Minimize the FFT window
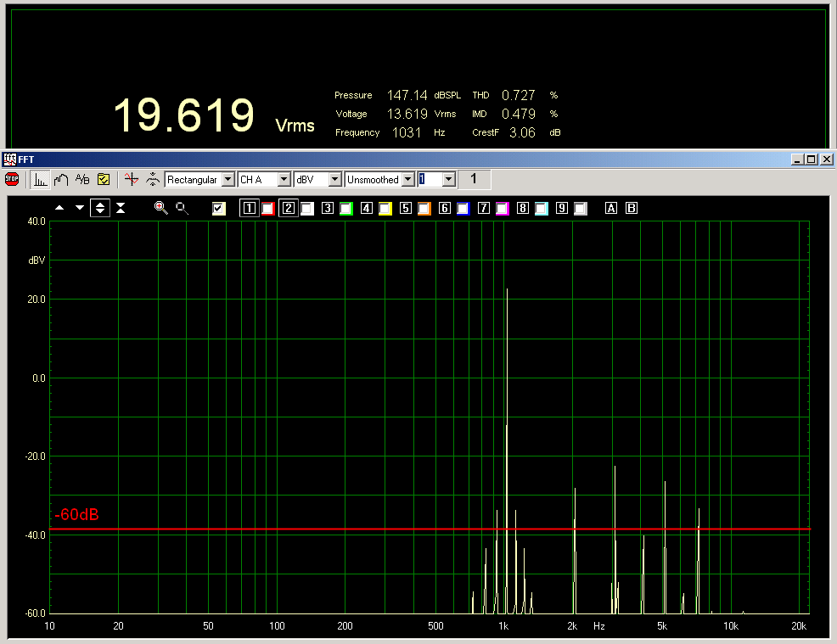This screenshot has width=837, height=644. pyautogui.click(x=797, y=159)
